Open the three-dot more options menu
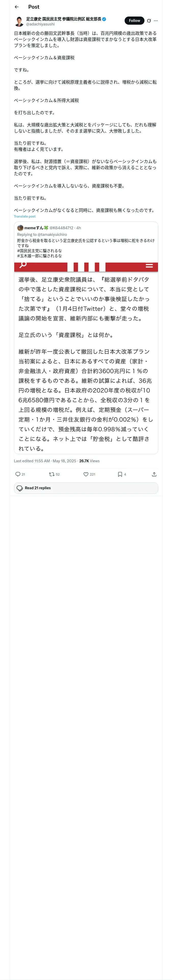Screen dimensions: 172x980 [x=156, y=21]
